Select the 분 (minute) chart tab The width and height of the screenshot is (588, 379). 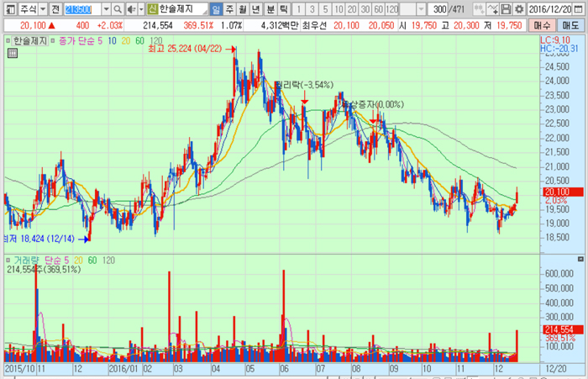pos(270,8)
